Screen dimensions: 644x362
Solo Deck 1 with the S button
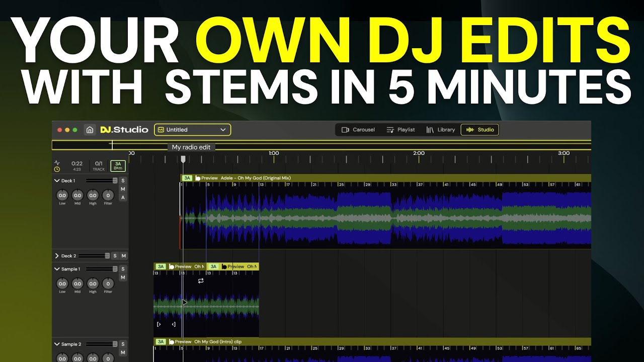[x=123, y=180]
